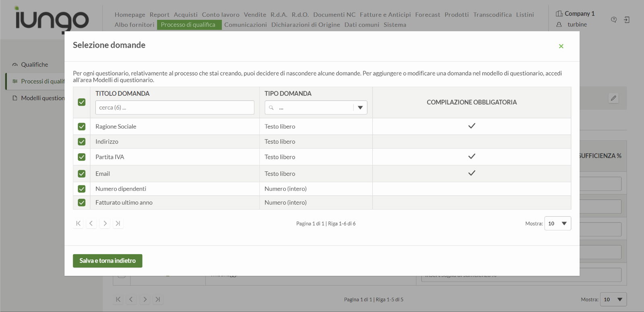Open the Dichiarazioni di Origine menu
644x312 pixels.
305,25
